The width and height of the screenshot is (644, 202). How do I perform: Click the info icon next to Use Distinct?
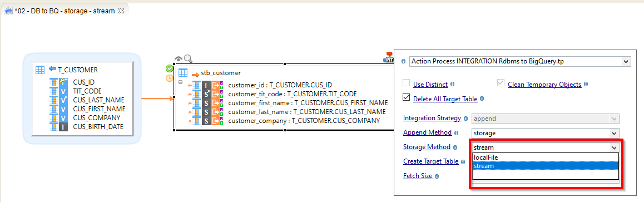click(x=452, y=84)
